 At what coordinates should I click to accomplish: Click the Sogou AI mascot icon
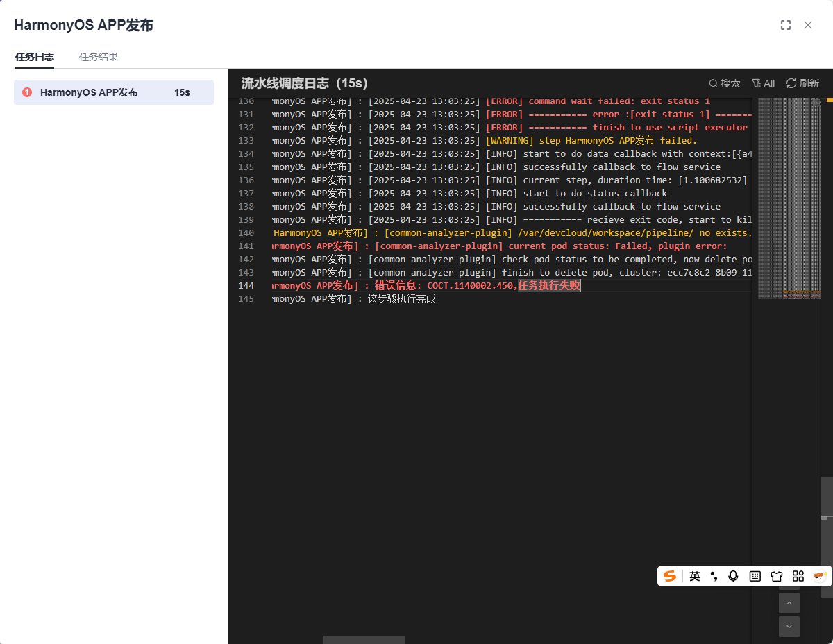(819, 576)
